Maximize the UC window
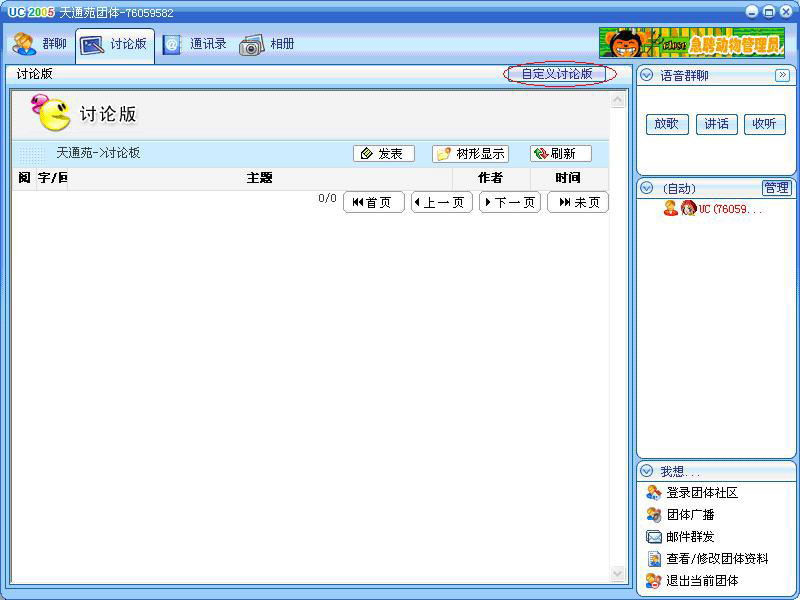 coord(769,12)
